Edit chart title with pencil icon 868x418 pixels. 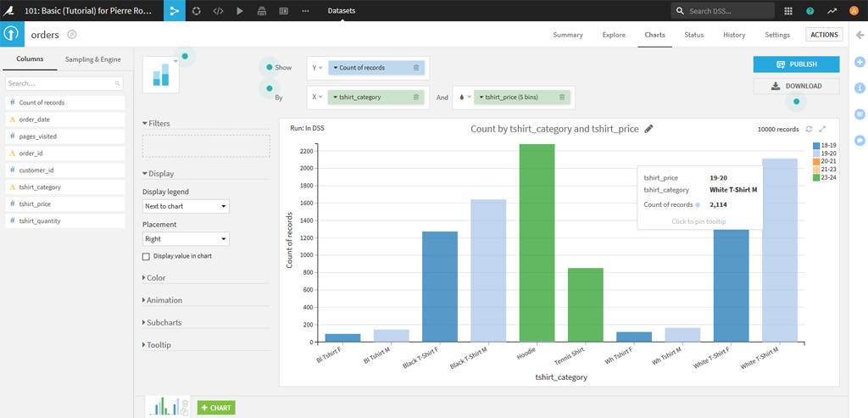point(648,128)
